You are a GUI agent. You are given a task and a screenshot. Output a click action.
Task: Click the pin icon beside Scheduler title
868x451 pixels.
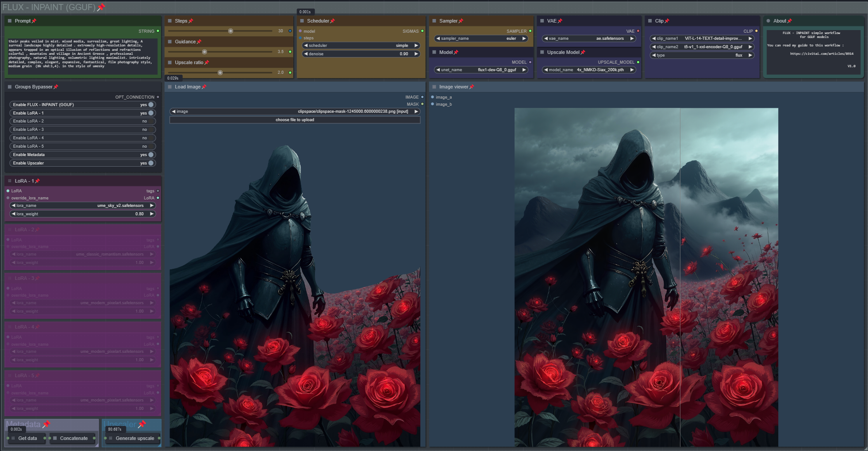pyautogui.click(x=333, y=21)
